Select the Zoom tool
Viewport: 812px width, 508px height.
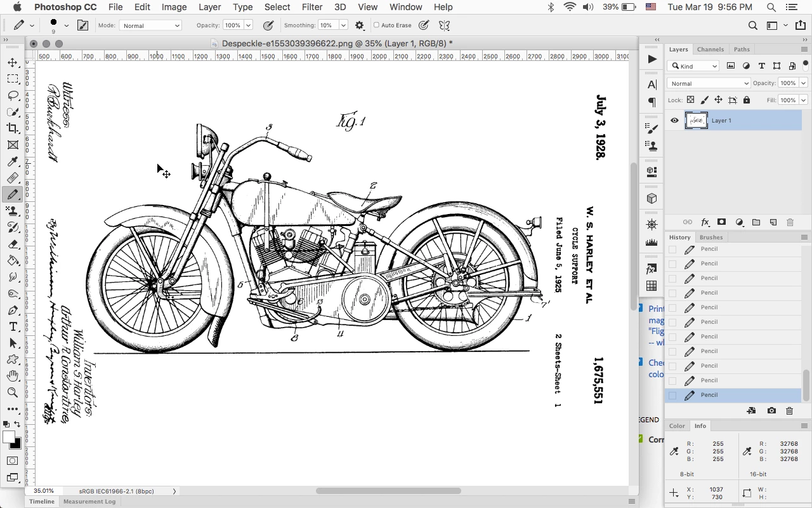tap(13, 392)
